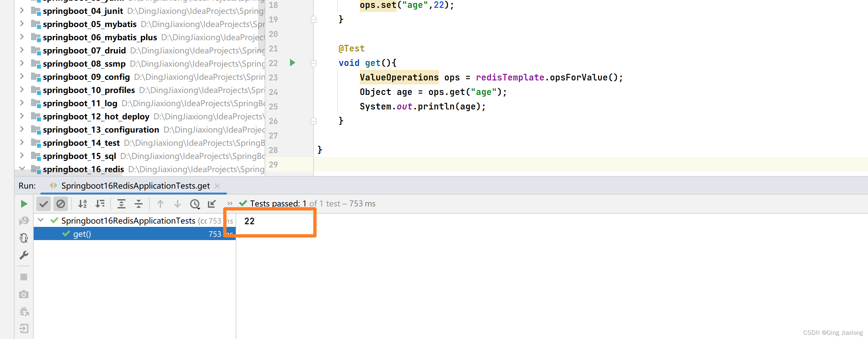Image resolution: width=868 pixels, height=339 pixels.
Task: Expand springboot_09_config module
Action: tap(22, 77)
